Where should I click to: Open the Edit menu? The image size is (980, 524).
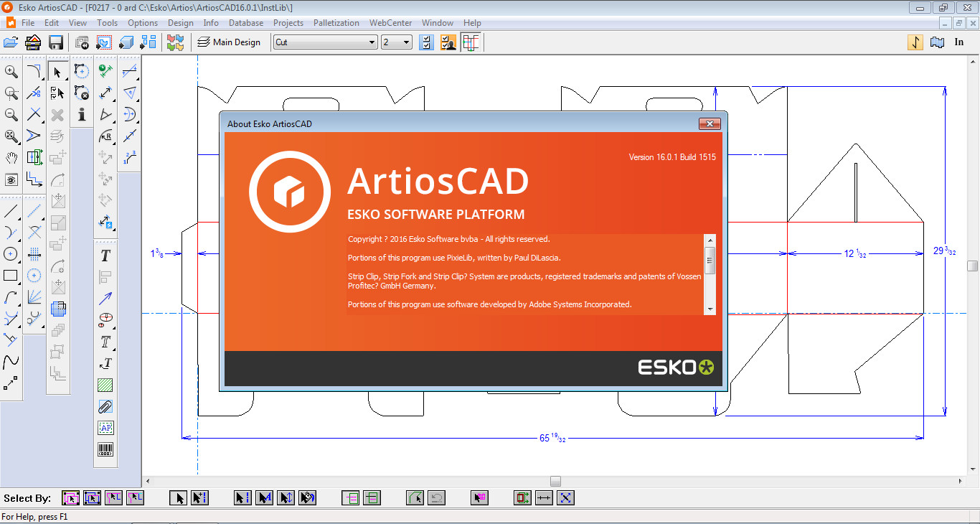[x=52, y=23]
